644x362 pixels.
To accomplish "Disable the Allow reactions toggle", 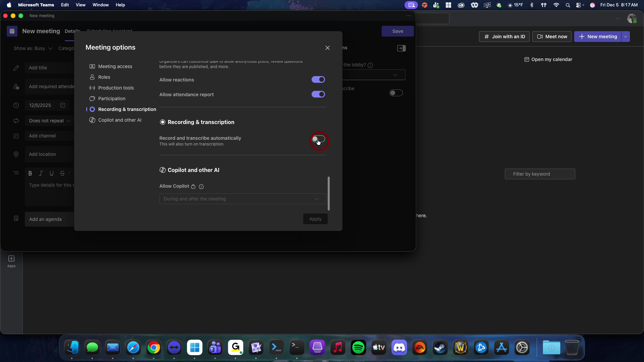I will [318, 79].
